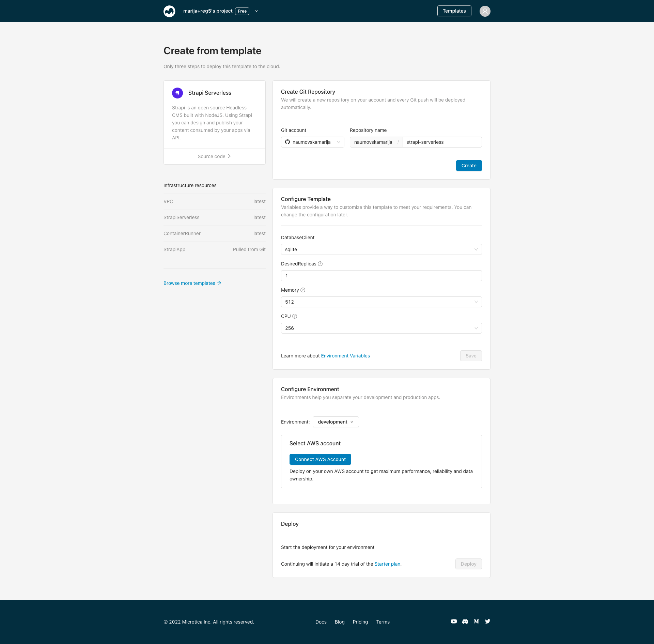Screen dimensions: 654x644
Task: Open Docs in the footer
Action: pos(321,622)
